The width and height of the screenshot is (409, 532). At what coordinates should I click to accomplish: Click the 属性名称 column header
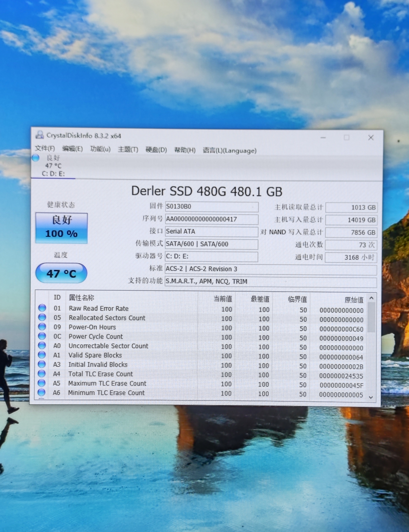(x=81, y=297)
